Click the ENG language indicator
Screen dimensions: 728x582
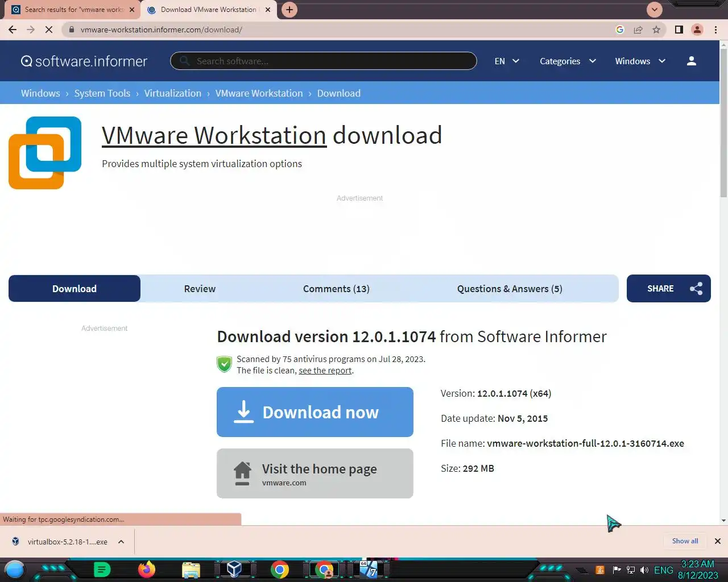point(663,570)
